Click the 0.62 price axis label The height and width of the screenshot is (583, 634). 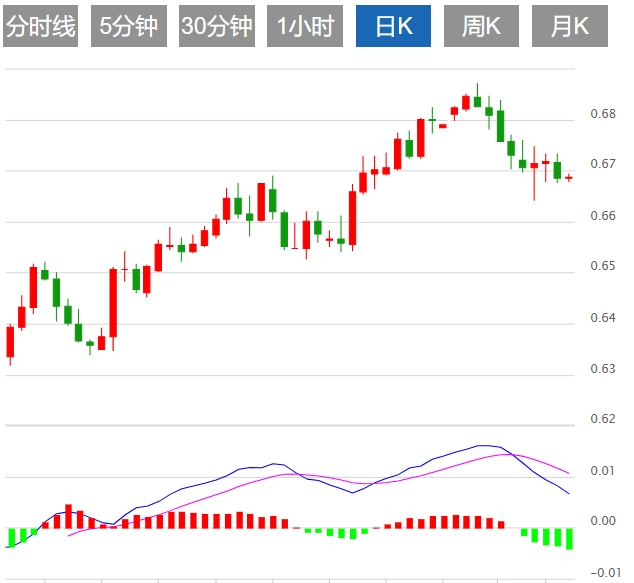tap(603, 418)
